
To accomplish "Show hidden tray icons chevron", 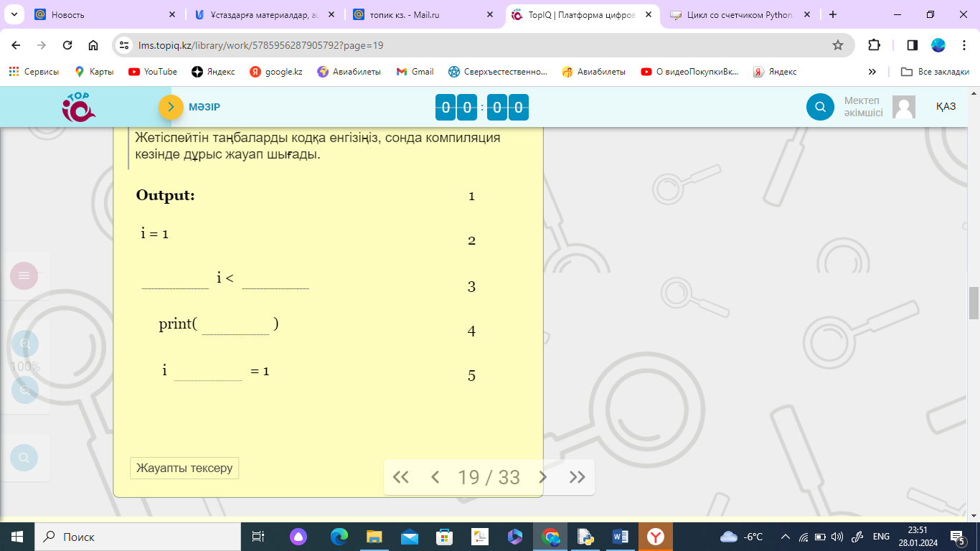I will (x=785, y=537).
